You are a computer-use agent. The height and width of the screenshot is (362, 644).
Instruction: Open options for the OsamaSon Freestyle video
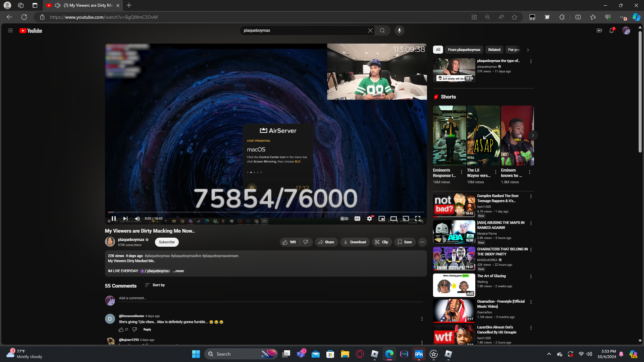(531, 302)
